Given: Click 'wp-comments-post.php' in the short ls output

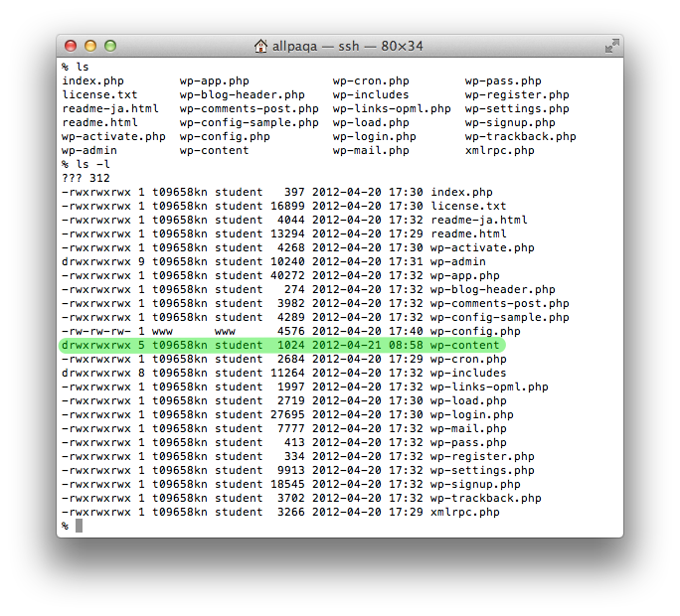Looking at the screenshot, I should click(x=250, y=108).
